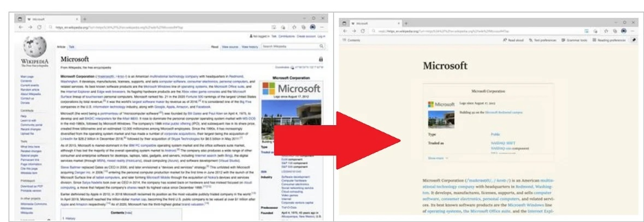Open Text preferences in reader toolbar
Viewport: 644px width, 222px height.
click(542, 40)
